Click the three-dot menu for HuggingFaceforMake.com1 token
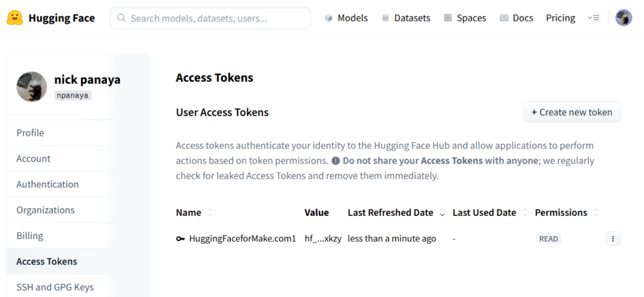Screen dimensions: 644x297 pyautogui.click(x=613, y=238)
